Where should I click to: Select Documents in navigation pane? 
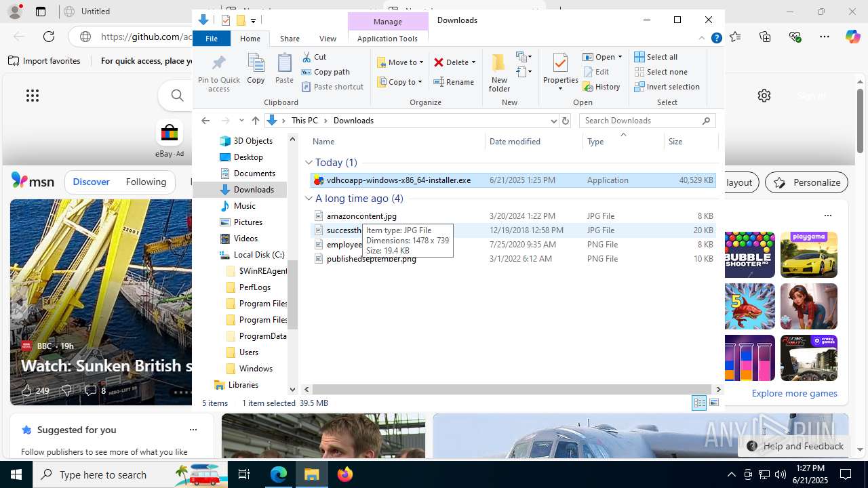click(254, 174)
